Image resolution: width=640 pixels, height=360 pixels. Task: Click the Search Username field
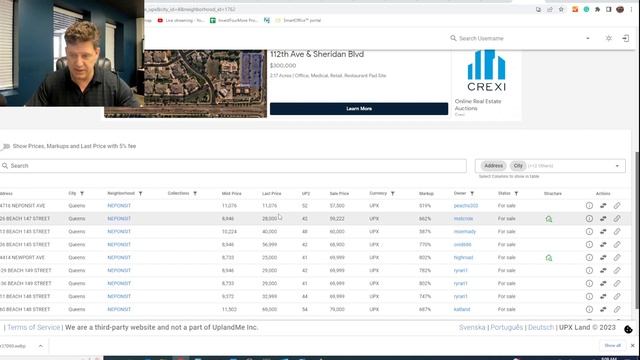pyautogui.click(x=518, y=38)
